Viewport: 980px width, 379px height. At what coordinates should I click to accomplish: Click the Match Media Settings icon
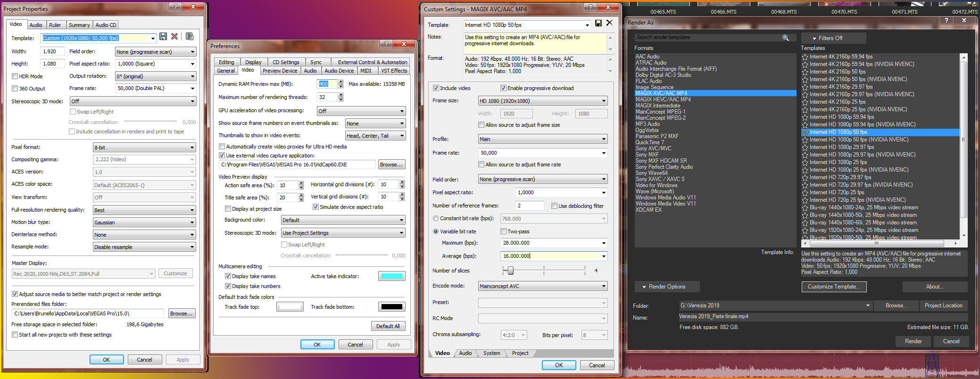190,36
